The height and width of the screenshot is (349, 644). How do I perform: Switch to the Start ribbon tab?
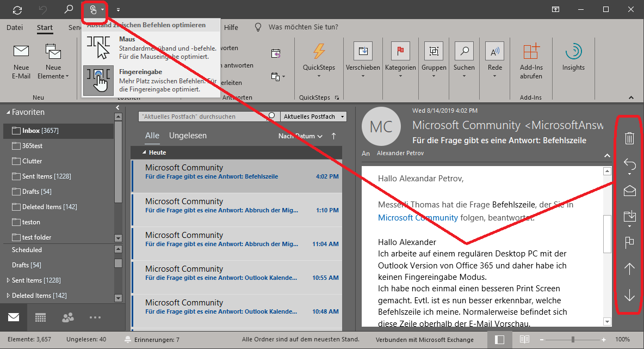45,28
